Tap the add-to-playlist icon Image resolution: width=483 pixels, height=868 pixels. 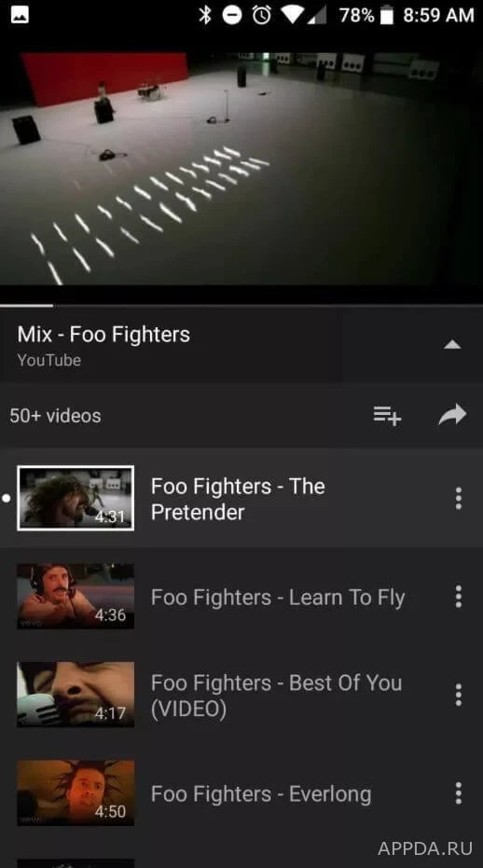point(387,415)
